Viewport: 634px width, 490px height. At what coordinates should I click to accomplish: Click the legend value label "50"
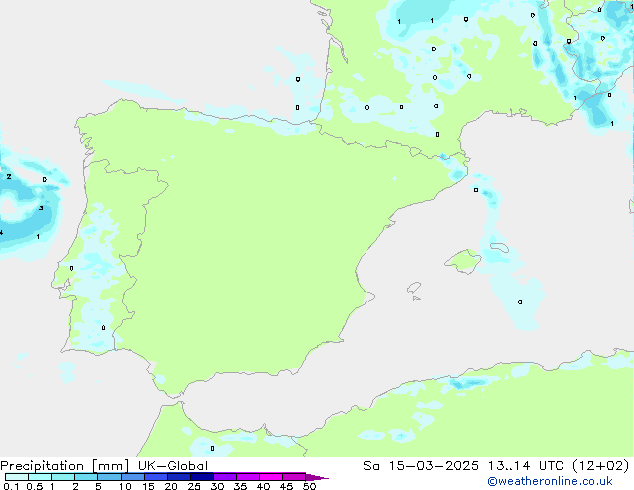coord(309,486)
